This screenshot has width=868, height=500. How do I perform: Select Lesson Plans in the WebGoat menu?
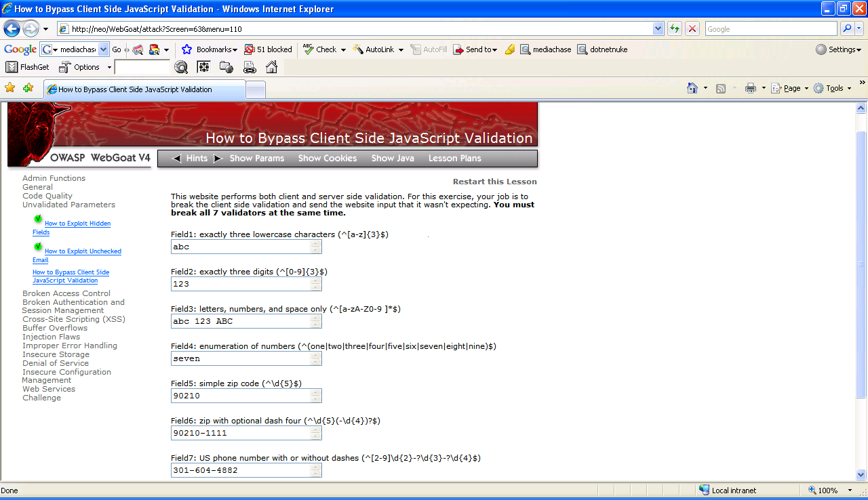pyautogui.click(x=454, y=158)
